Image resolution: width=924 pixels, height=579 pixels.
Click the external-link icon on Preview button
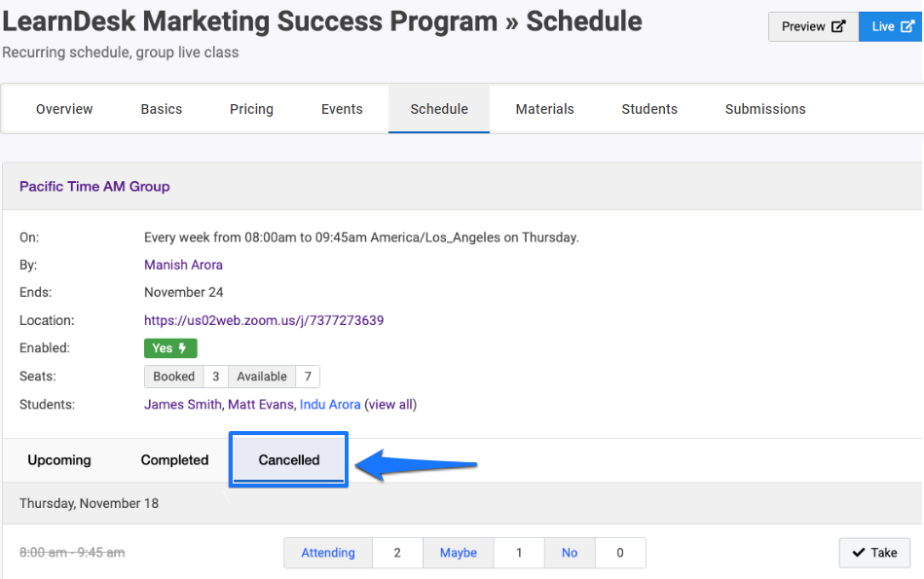(x=838, y=26)
